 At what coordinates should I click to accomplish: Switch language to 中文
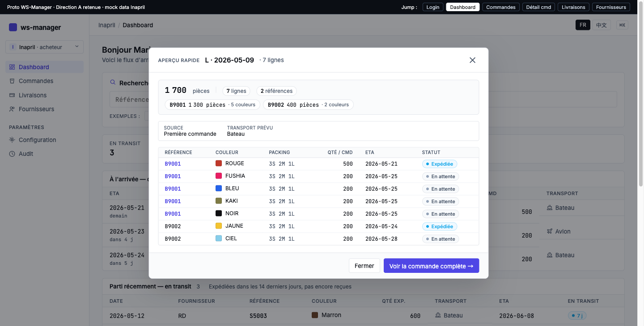pos(602,25)
